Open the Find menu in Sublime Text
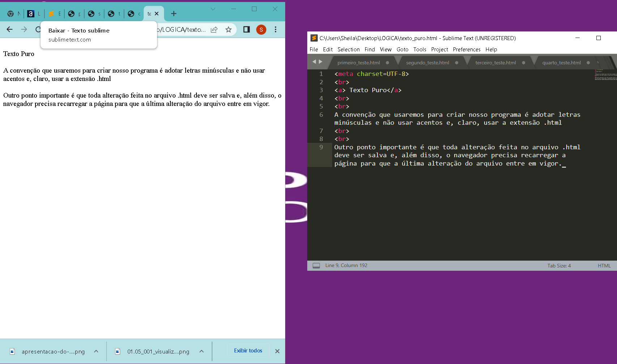Viewport: 617px width, 364px height. [369, 50]
